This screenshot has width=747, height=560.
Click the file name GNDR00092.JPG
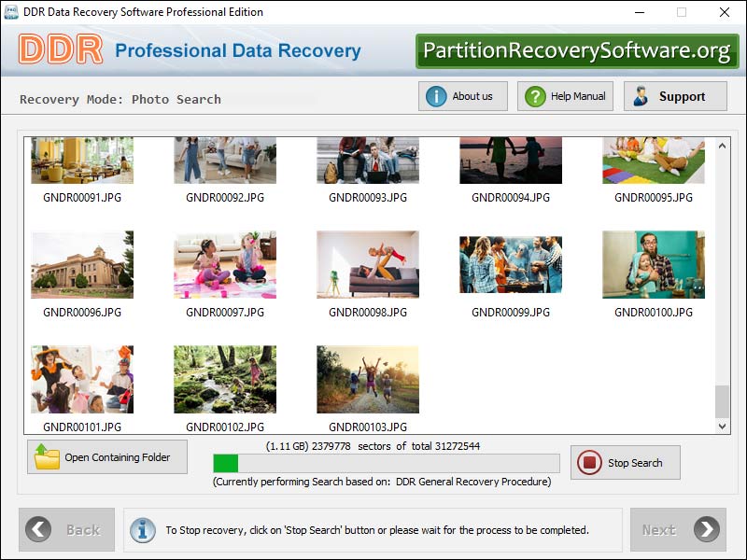pos(225,198)
